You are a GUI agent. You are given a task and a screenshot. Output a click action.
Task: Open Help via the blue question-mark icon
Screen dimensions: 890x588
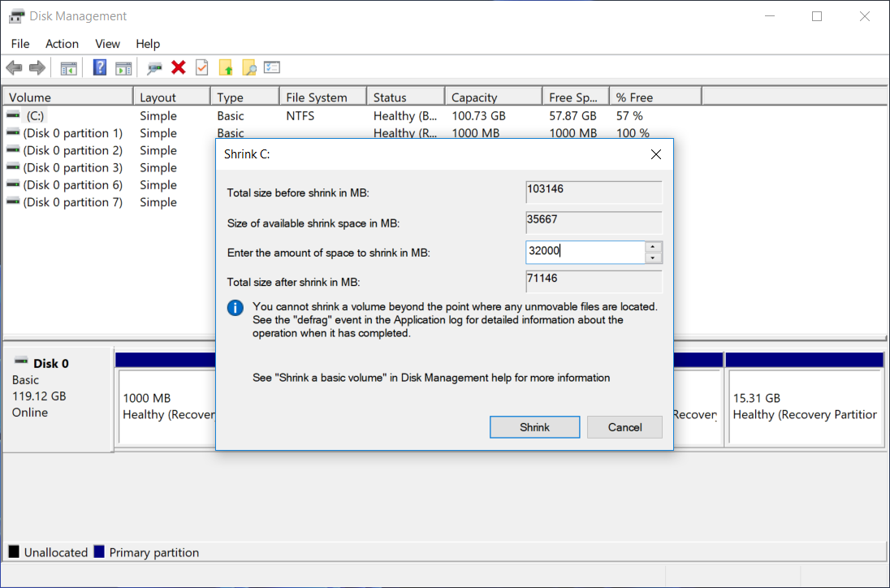click(x=100, y=67)
